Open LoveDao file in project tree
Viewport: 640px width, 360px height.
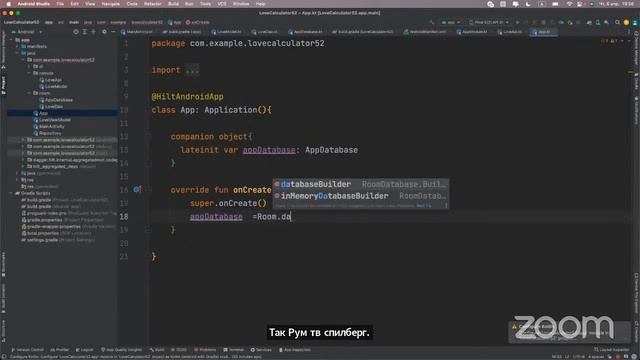click(x=51, y=107)
